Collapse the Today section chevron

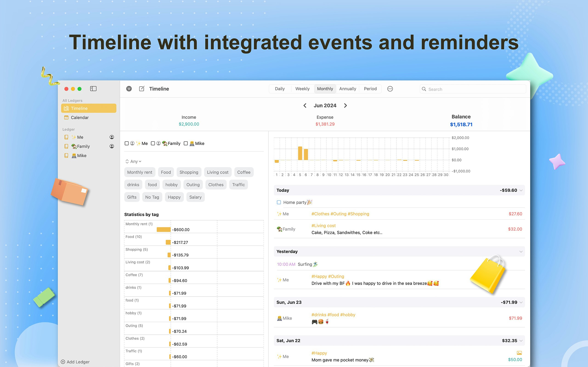[521, 190]
